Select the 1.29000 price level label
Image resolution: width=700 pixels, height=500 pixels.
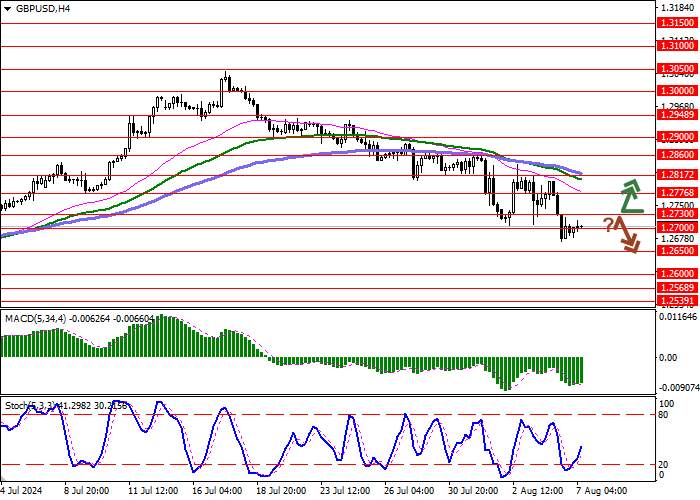coord(678,137)
